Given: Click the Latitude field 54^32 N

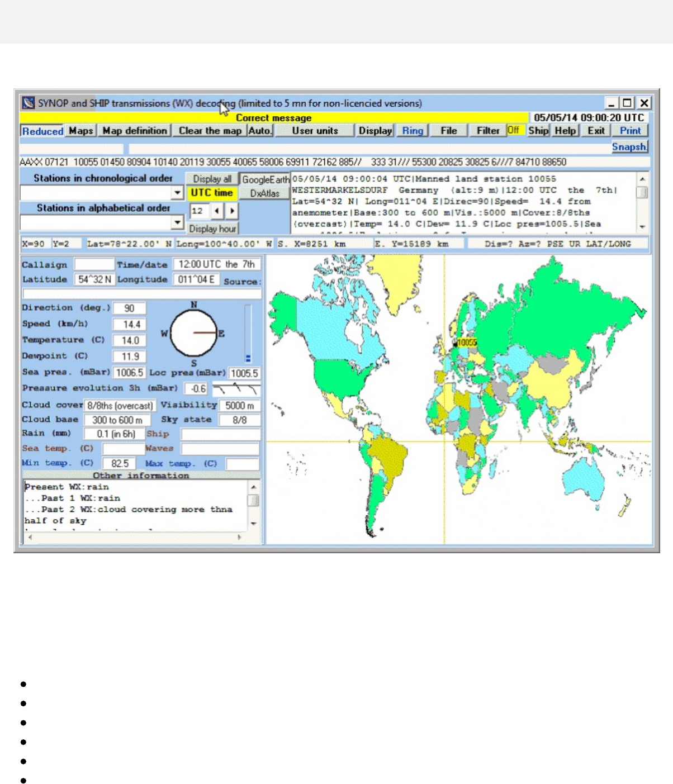Looking at the screenshot, I should pyautogui.click(x=94, y=279).
